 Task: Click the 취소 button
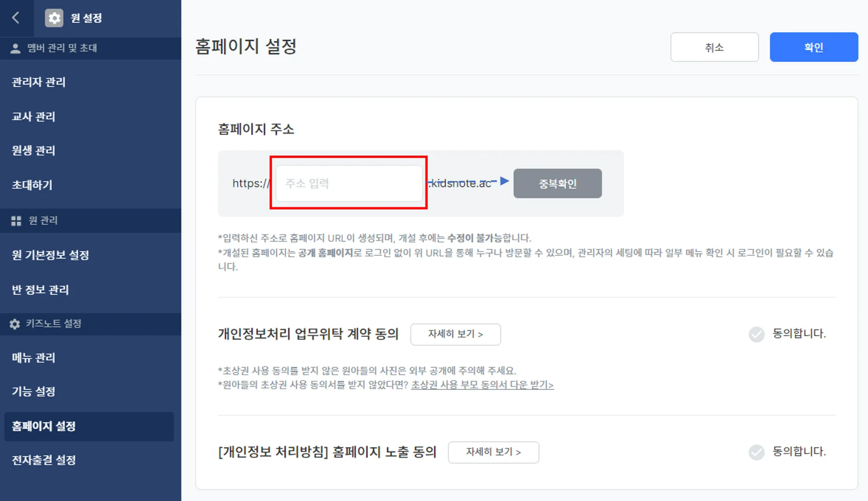pyautogui.click(x=714, y=47)
